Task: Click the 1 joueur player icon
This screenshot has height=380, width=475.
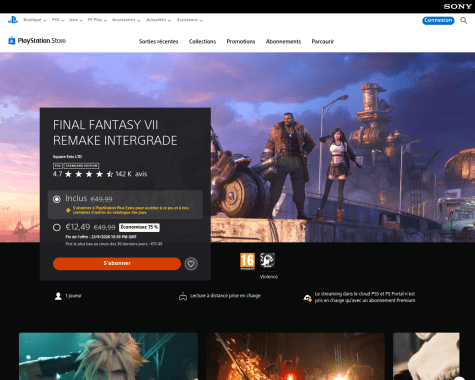Action: [58, 296]
